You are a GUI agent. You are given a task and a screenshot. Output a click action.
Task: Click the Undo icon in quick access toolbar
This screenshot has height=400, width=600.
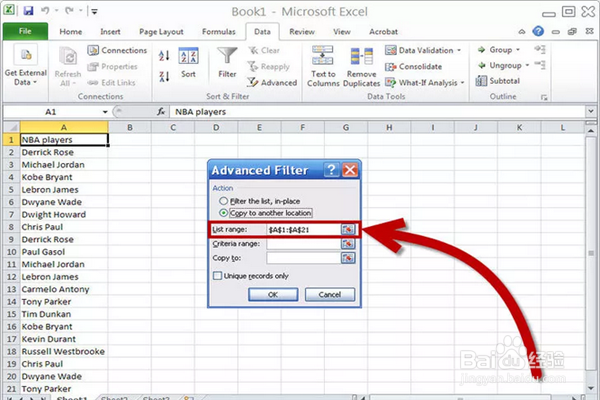[45, 10]
